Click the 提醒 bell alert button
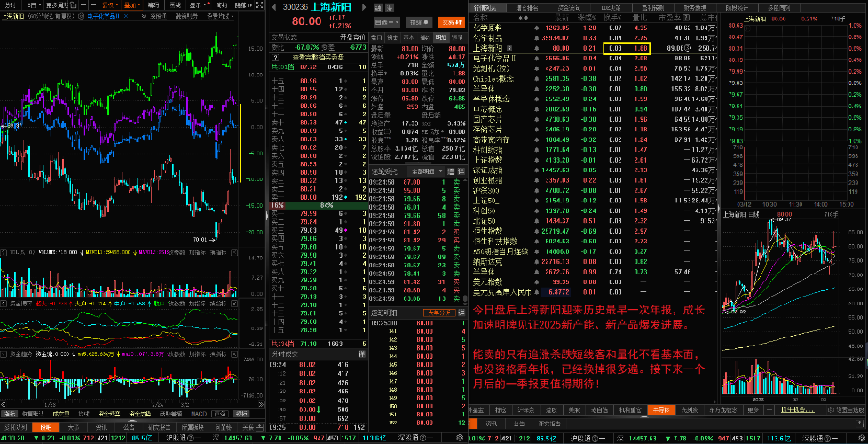The width and height of the screenshot is (868, 444). [x=419, y=22]
